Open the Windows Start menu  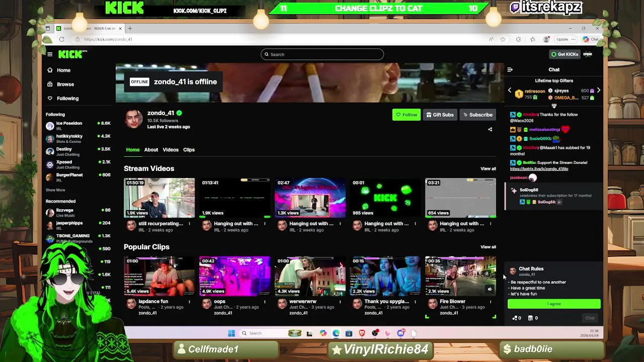(x=231, y=333)
